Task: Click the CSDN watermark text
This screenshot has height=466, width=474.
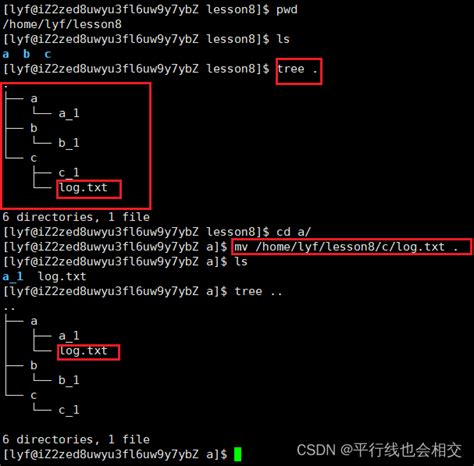Action: point(379,450)
